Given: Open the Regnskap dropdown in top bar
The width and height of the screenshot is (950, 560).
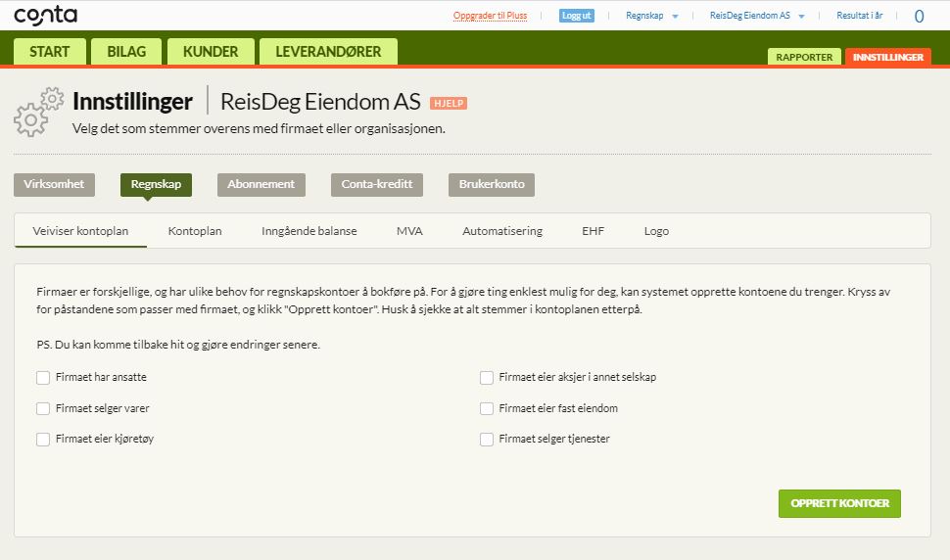Looking at the screenshot, I should coord(652,16).
